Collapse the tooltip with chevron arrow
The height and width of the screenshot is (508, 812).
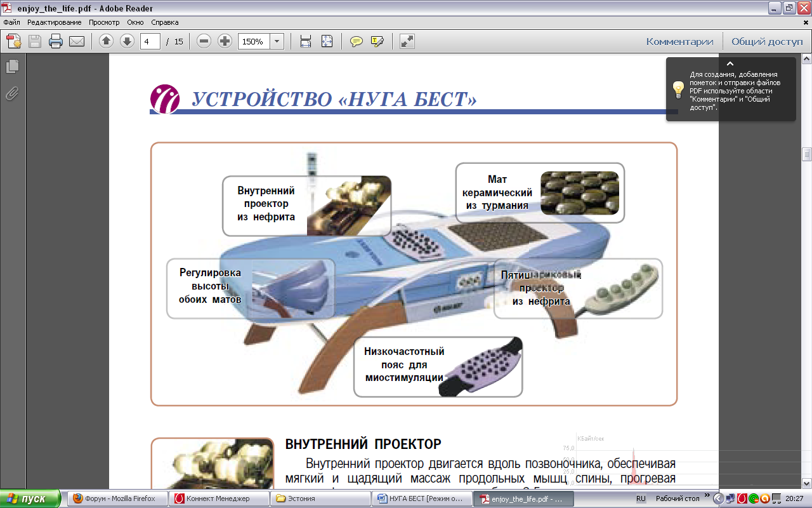(x=730, y=63)
